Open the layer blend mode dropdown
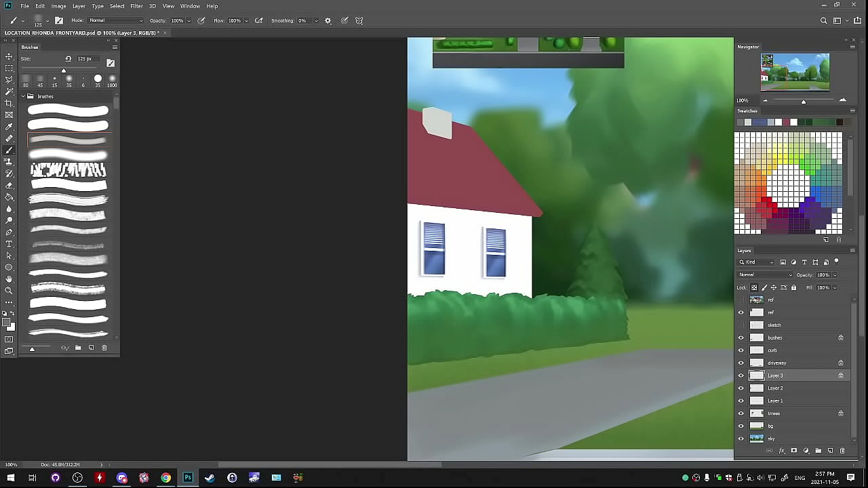The height and width of the screenshot is (488, 868). click(x=765, y=275)
